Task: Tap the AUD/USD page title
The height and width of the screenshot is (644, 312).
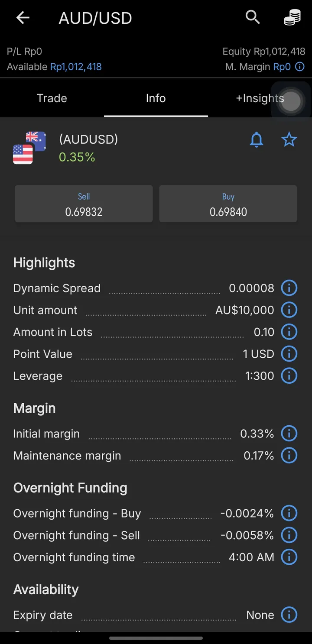Action: [95, 18]
